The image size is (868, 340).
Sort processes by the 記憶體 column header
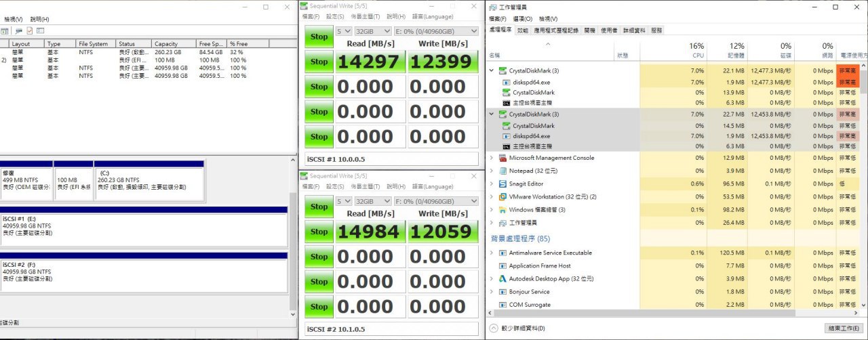click(727, 50)
